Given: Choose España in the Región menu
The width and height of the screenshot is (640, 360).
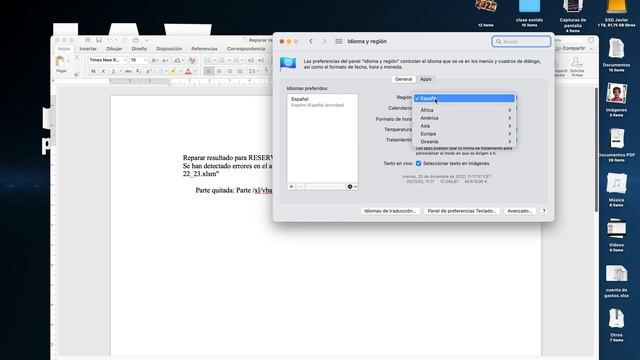Looking at the screenshot, I should click(x=464, y=98).
